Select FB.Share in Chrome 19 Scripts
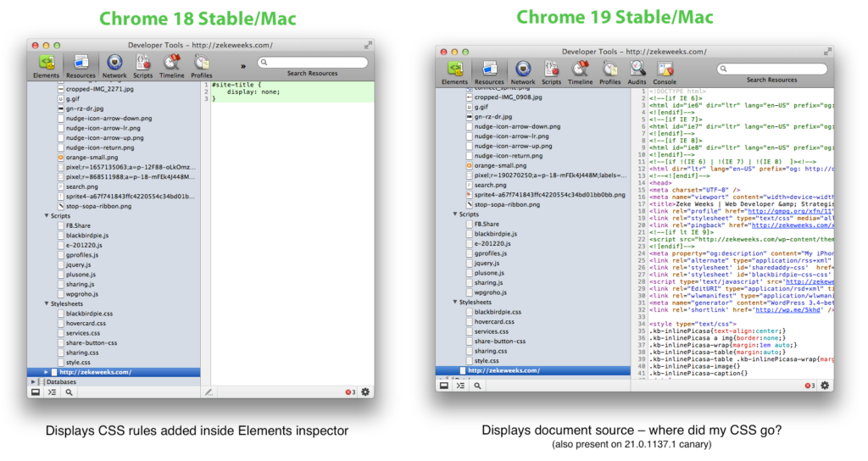This screenshot has width=868, height=461. (x=487, y=224)
